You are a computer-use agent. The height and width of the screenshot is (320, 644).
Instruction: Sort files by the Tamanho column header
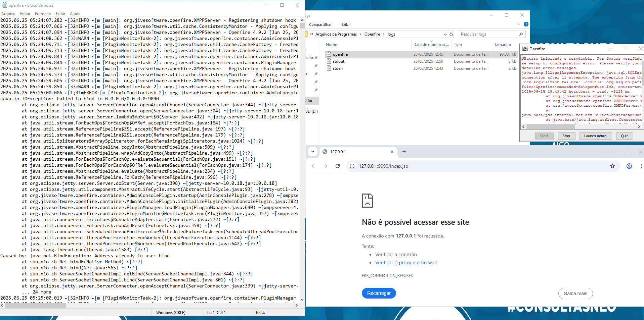pyautogui.click(x=502, y=45)
